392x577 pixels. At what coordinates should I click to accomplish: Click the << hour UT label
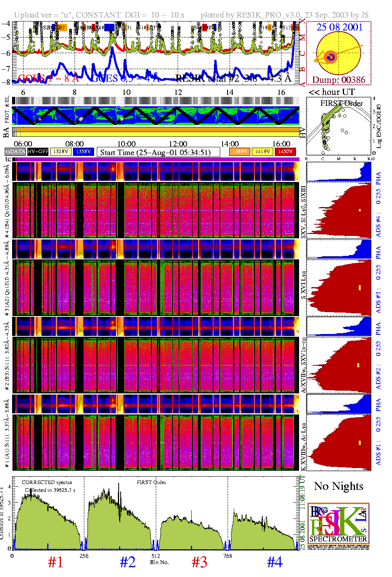click(x=331, y=92)
